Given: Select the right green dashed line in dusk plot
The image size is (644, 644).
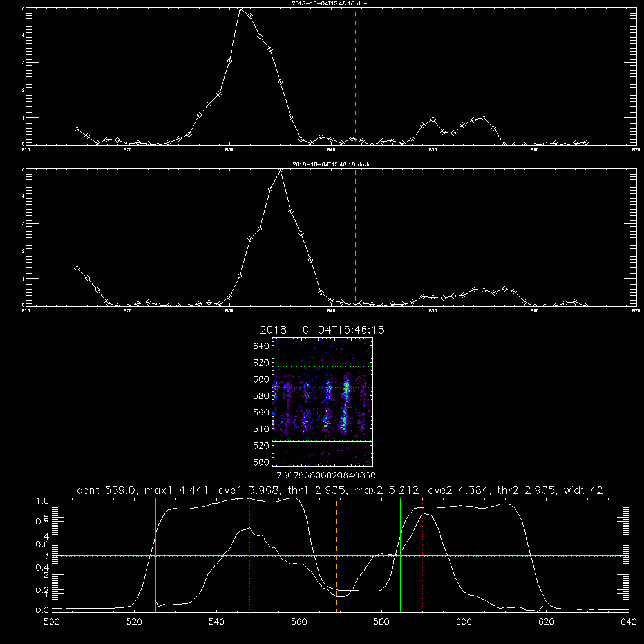Looking at the screenshot, I should coord(355,237).
